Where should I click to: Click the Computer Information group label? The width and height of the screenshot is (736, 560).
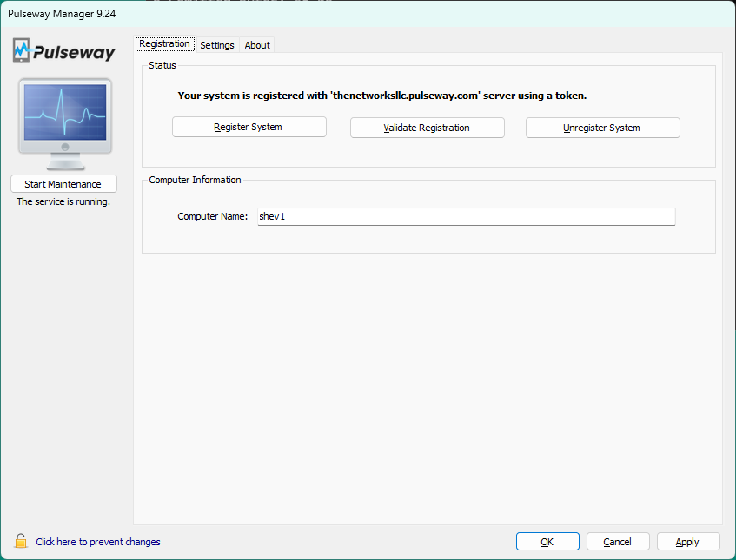(195, 180)
